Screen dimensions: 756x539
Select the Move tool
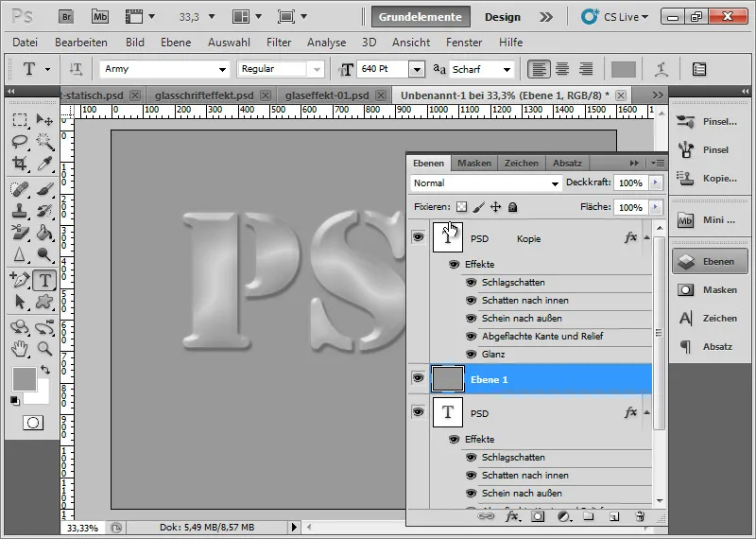point(44,120)
